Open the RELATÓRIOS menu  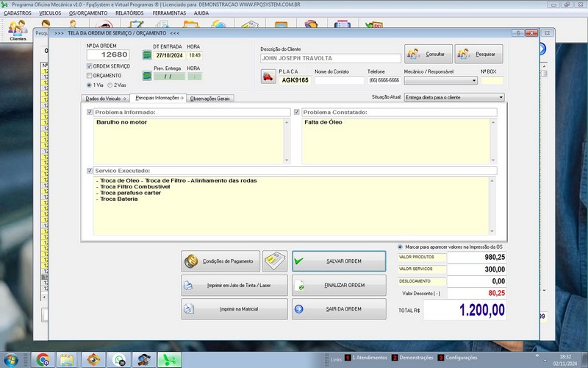click(129, 13)
